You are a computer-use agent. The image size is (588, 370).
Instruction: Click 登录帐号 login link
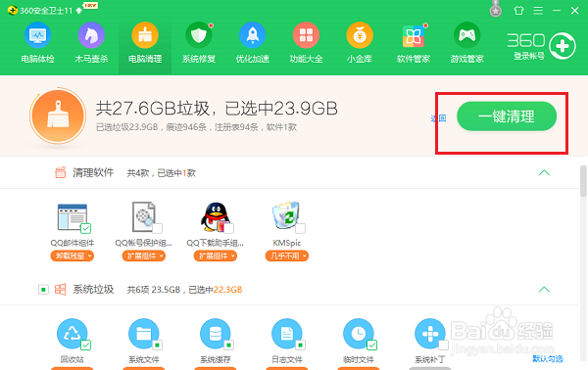tap(529, 56)
